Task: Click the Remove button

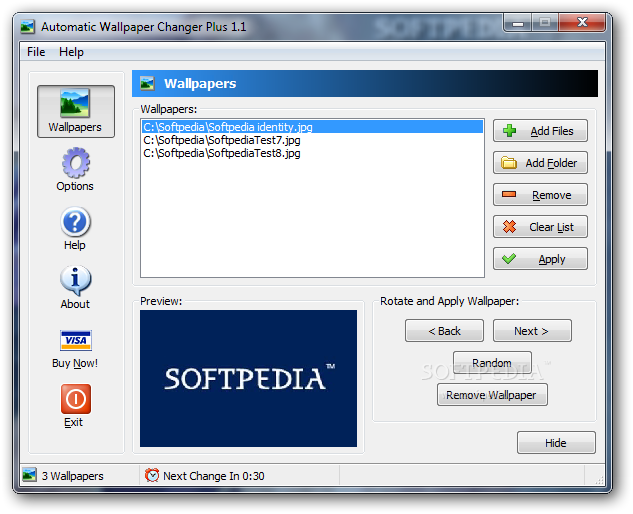Action: point(540,195)
